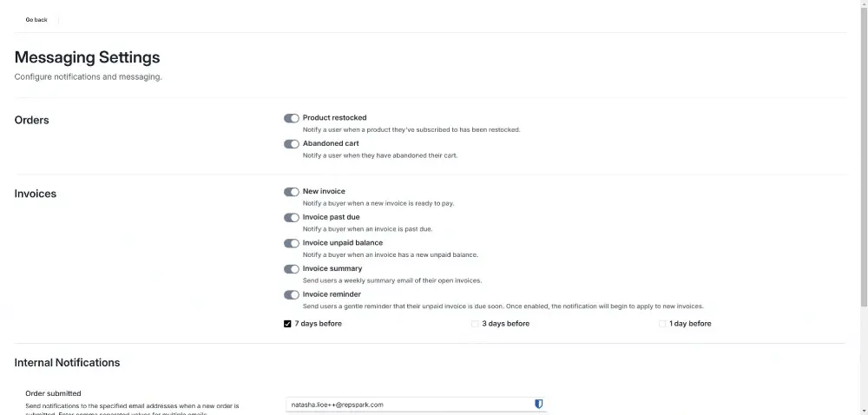868x415 pixels.
Task: Click the Bitwarden shield icon in email field
Action: click(539, 404)
